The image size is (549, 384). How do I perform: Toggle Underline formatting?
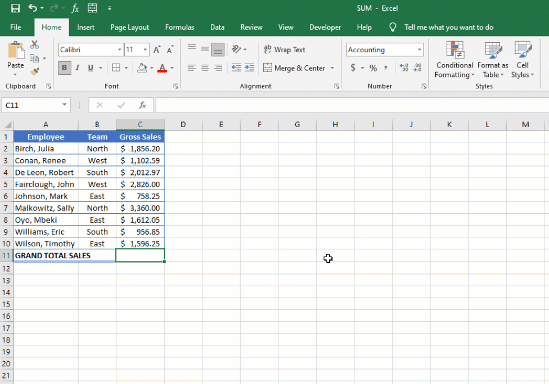(90, 68)
